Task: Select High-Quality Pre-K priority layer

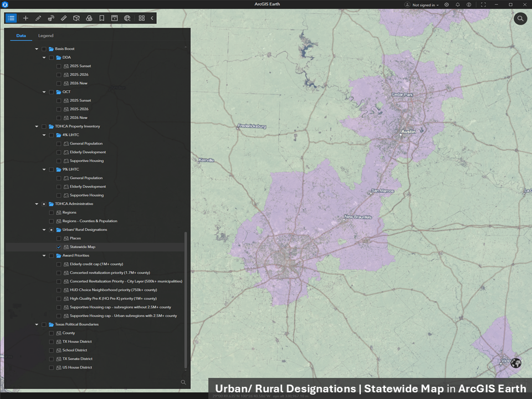Action: coord(113,299)
